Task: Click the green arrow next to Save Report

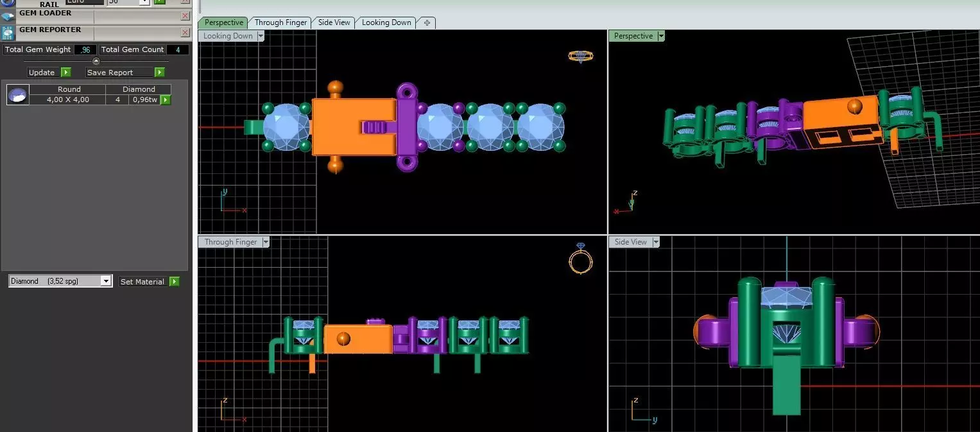Action: pyautogui.click(x=159, y=73)
